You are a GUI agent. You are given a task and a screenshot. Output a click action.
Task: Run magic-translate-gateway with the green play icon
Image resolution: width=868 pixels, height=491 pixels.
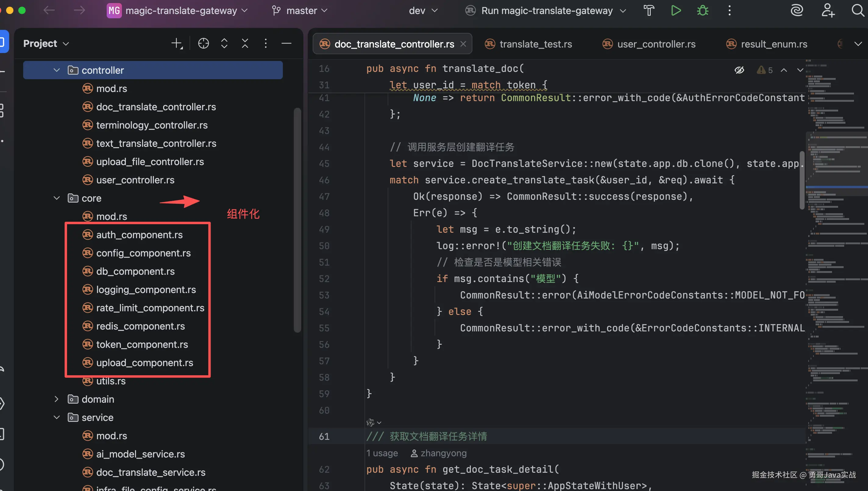coord(676,10)
